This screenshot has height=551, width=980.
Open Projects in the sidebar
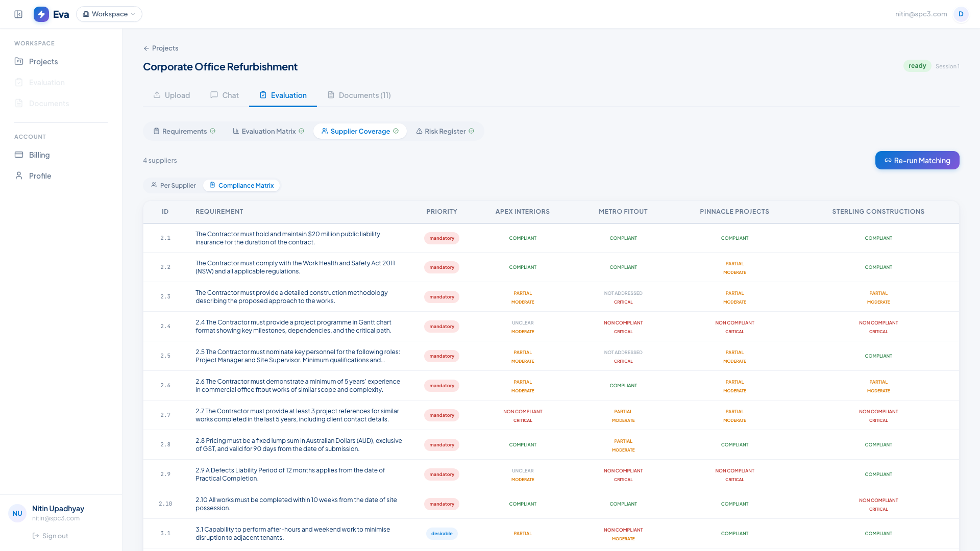coord(43,62)
